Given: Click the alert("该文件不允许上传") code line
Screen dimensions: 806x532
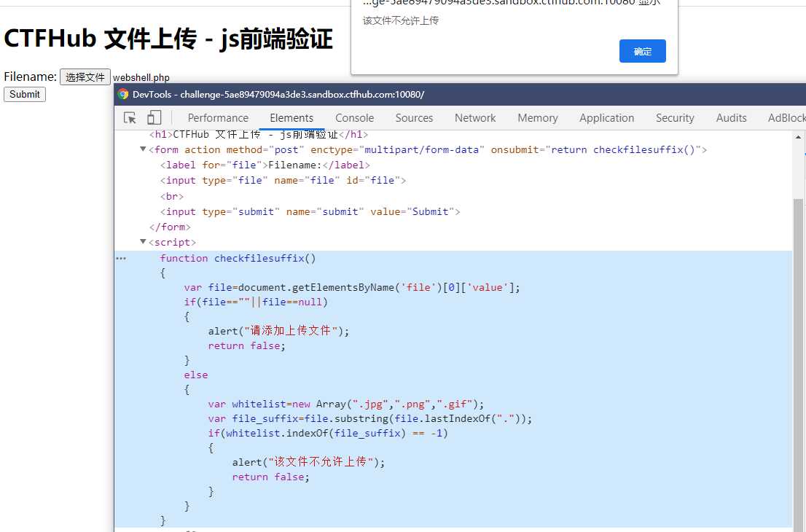Looking at the screenshot, I should [x=308, y=461].
